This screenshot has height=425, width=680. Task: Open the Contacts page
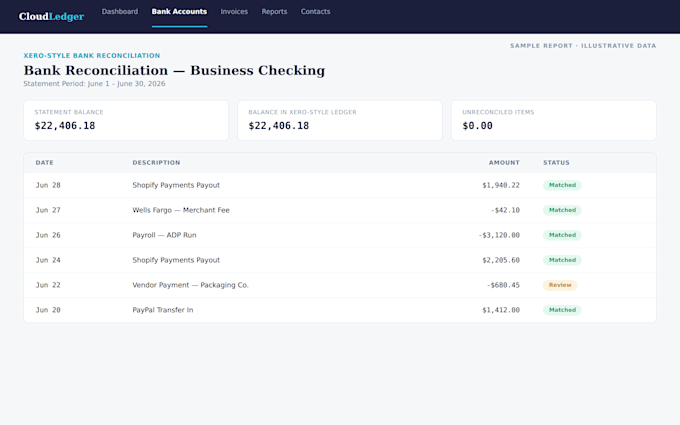pyautogui.click(x=315, y=12)
